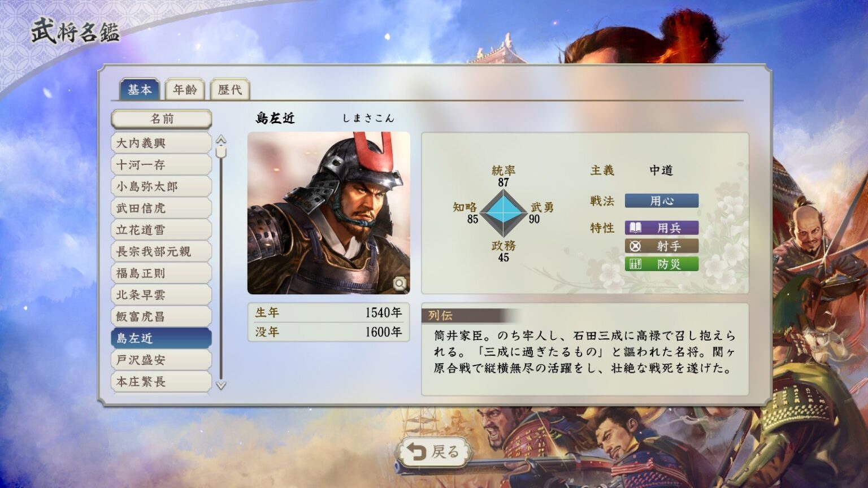The width and height of the screenshot is (868, 488).
Task: Click the scroll down arrow of officer list
Action: click(x=221, y=386)
